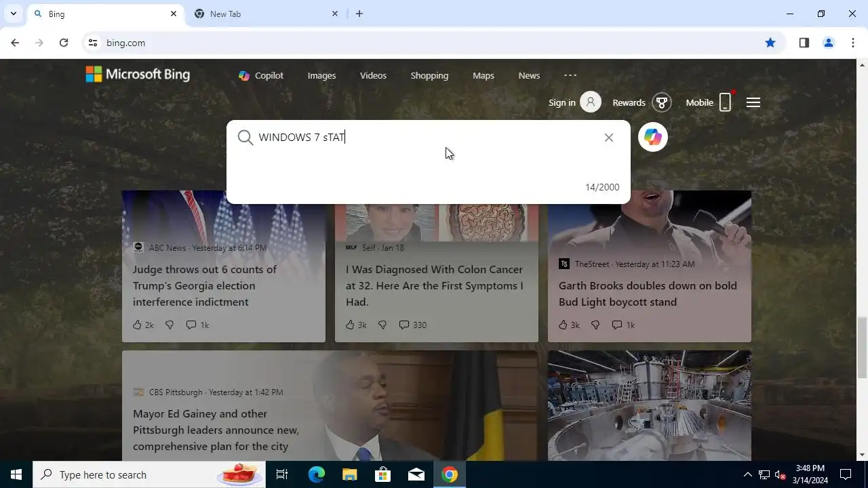Viewport: 868px width, 488px height.
Task: Open Shopping in Bing navigation
Action: [429, 75]
